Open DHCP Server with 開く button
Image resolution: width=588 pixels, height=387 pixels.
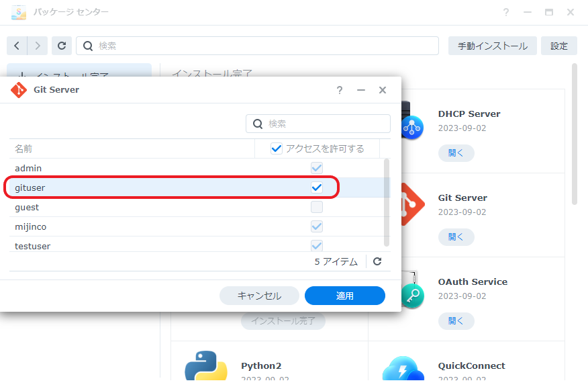coord(456,153)
